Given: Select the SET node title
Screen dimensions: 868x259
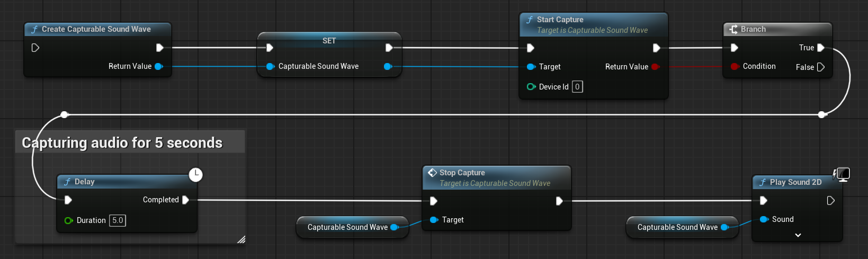Looking at the screenshot, I should click(x=329, y=41).
